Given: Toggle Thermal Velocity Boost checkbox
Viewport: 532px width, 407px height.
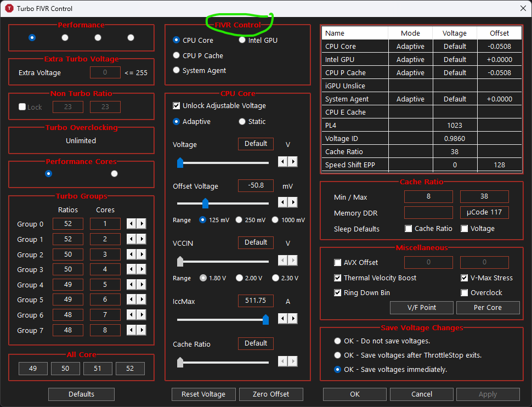Looking at the screenshot, I should click(x=338, y=278).
